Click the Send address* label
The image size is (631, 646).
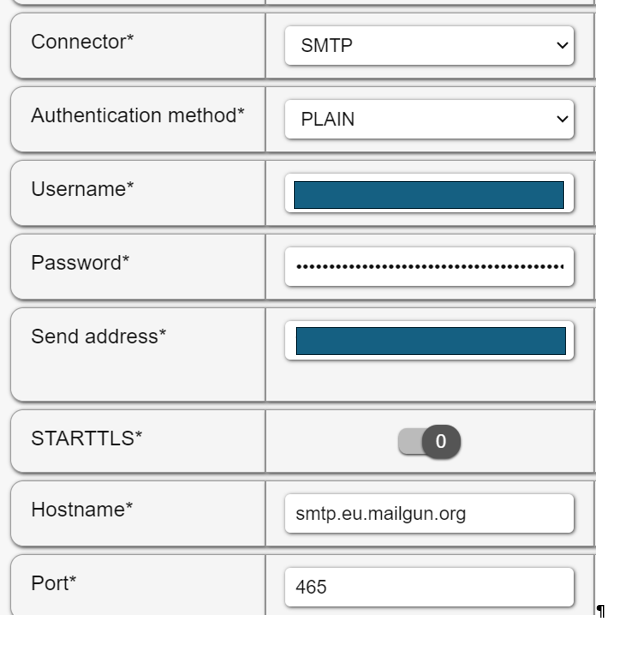98,337
